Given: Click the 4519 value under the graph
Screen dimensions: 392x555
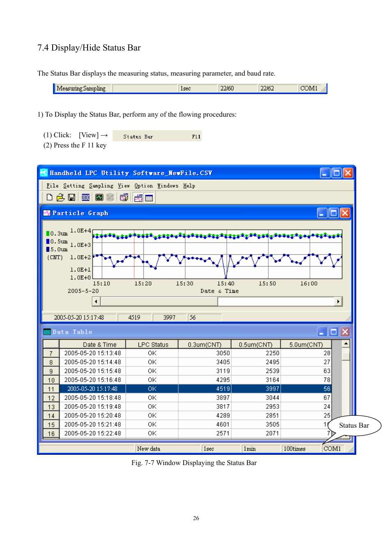Looking at the screenshot, I should click(x=134, y=317).
